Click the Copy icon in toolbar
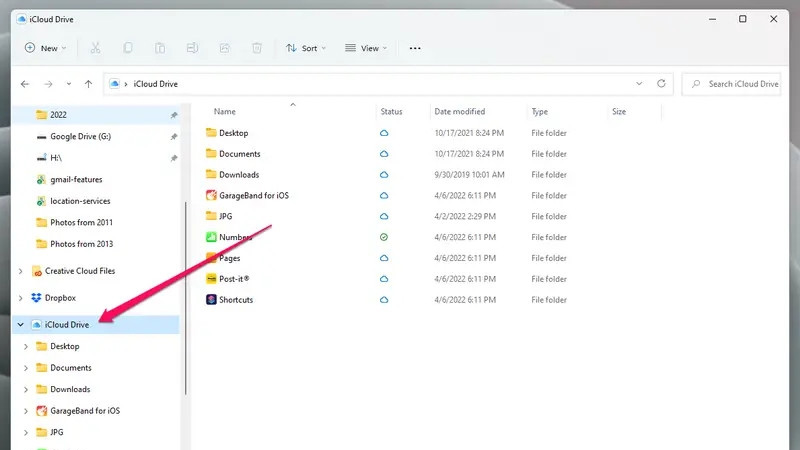Screen dimensions: 800x450 (x=128, y=48)
